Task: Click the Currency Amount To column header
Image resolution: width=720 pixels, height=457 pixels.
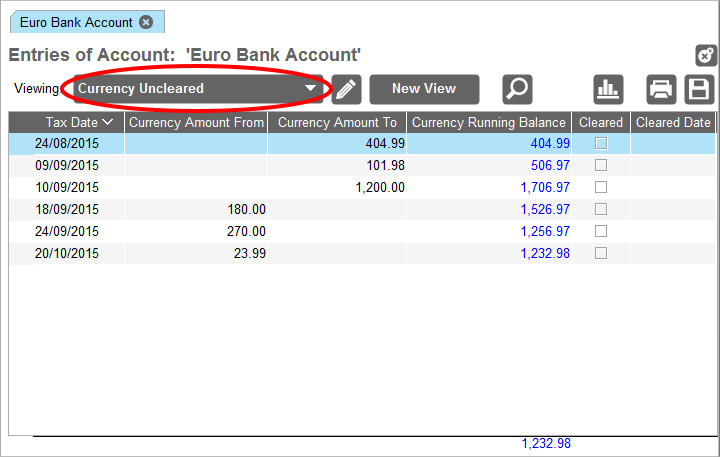Action: point(337,123)
